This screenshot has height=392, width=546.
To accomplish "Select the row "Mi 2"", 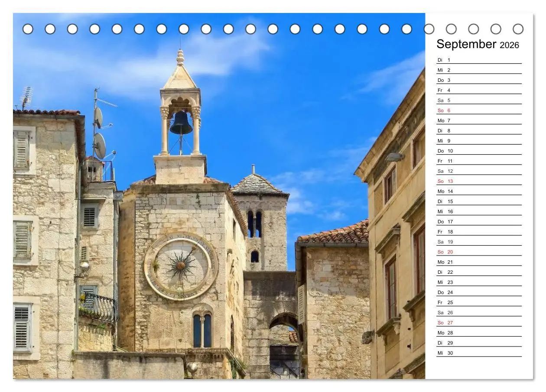I will click(x=479, y=70).
